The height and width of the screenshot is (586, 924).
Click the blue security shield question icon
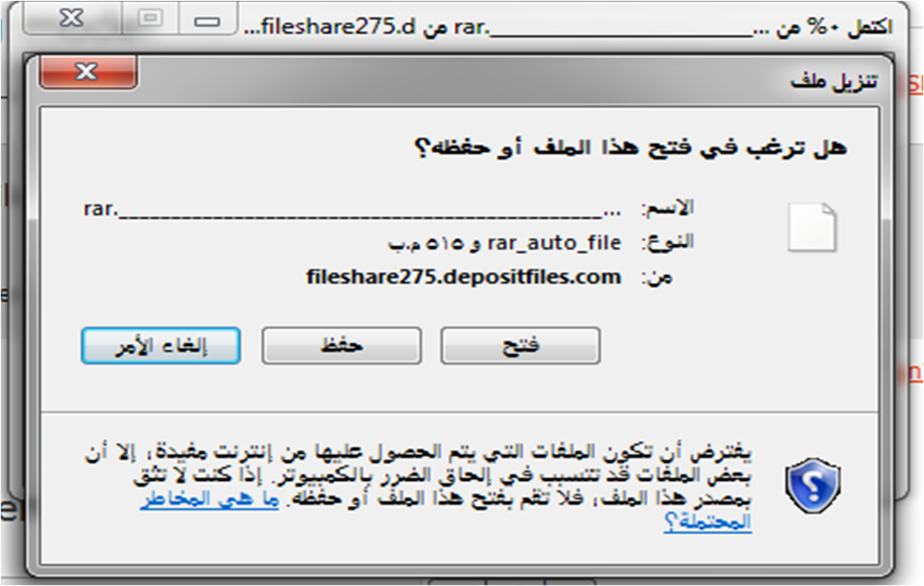click(813, 486)
